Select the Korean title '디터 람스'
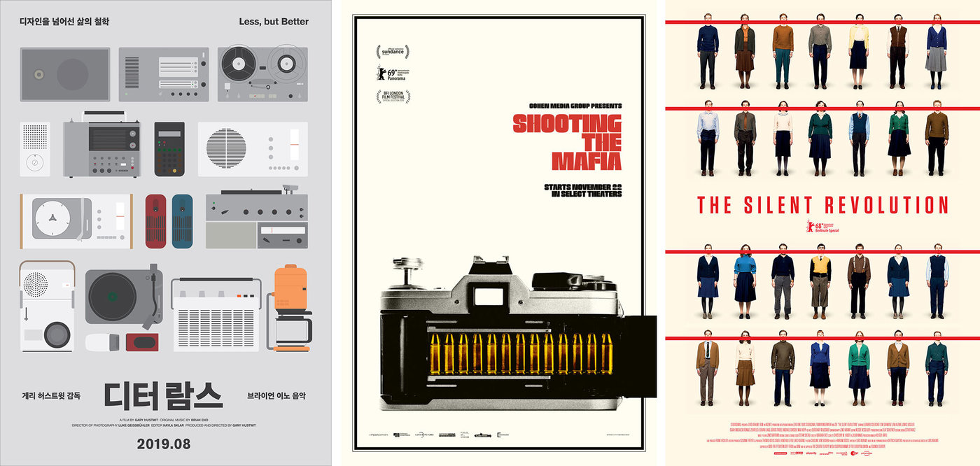This screenshot has height=466, width=980. 164,395
